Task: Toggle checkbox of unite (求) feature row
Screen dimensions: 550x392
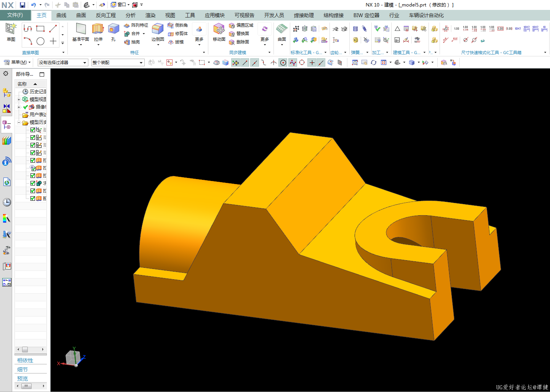Action: coord(33,183)
